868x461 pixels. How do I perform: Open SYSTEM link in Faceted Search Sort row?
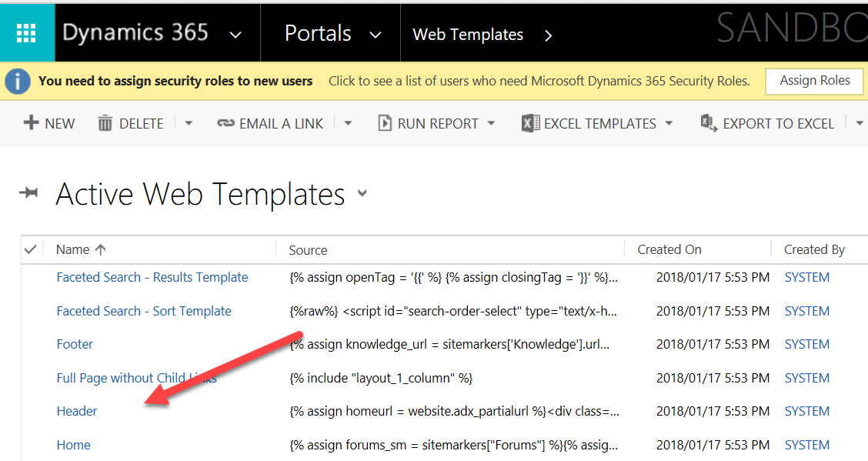(x=807, y=311)
